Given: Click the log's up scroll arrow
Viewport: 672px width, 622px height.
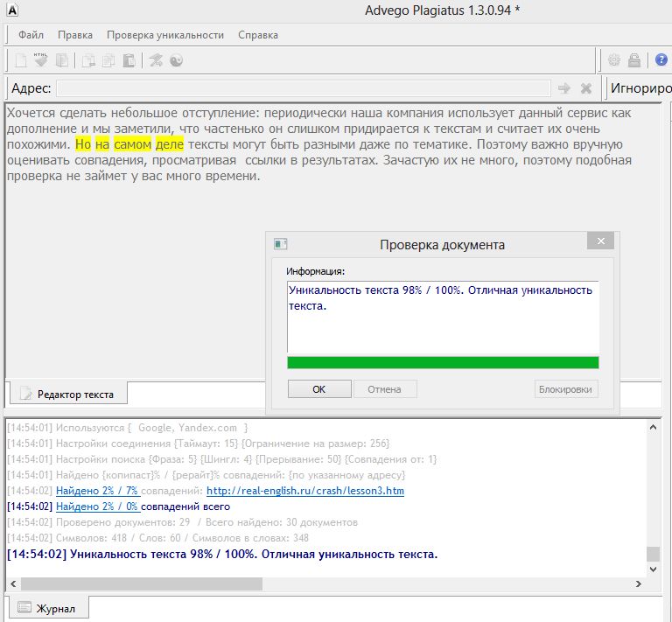Looking at the screenshot, I should pos(653,427).
